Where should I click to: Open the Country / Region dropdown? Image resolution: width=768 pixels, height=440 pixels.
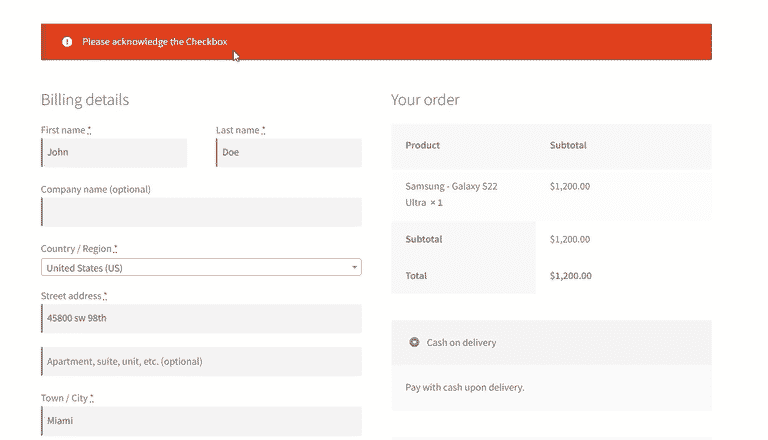click(x=201, y=268)
